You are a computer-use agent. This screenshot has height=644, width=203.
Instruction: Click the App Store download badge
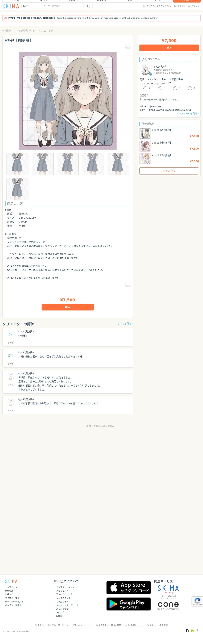pos(128,587)
